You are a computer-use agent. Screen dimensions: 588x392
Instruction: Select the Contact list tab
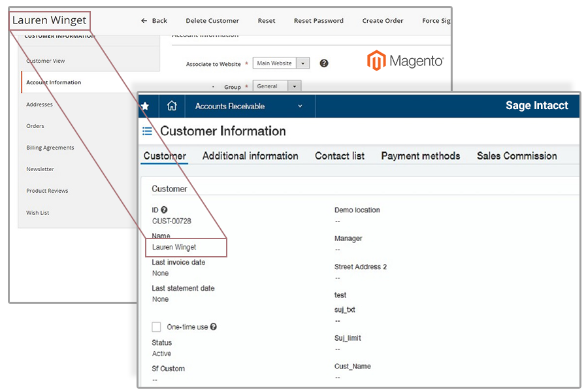340,156
